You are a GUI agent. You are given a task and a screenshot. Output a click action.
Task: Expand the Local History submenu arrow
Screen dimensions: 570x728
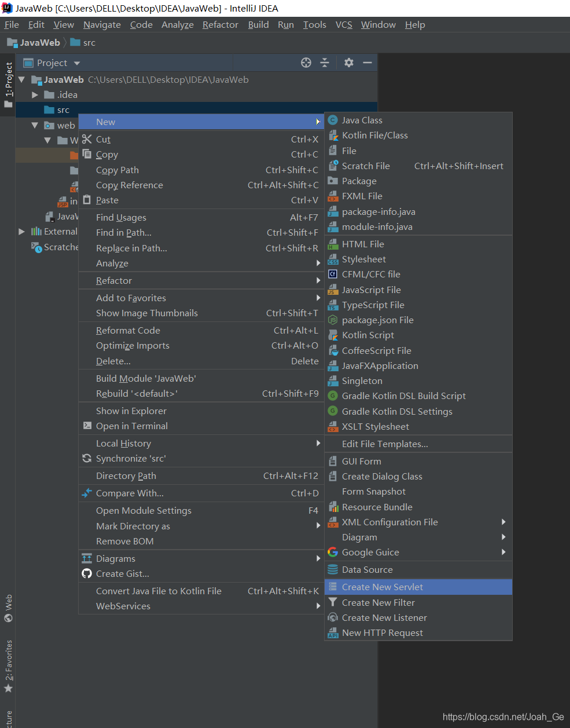[318, 444]
